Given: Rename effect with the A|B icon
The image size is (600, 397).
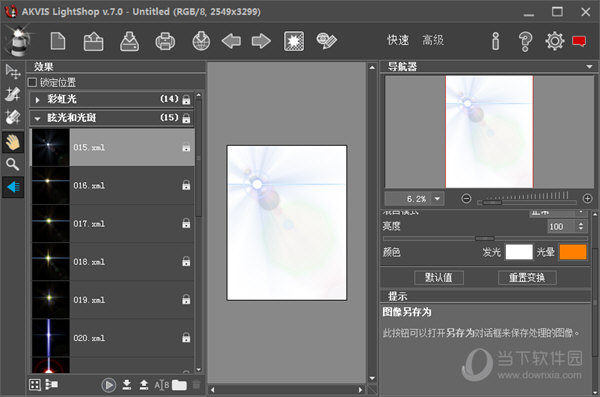Looking at the screenshot, I should pos(161,385).
